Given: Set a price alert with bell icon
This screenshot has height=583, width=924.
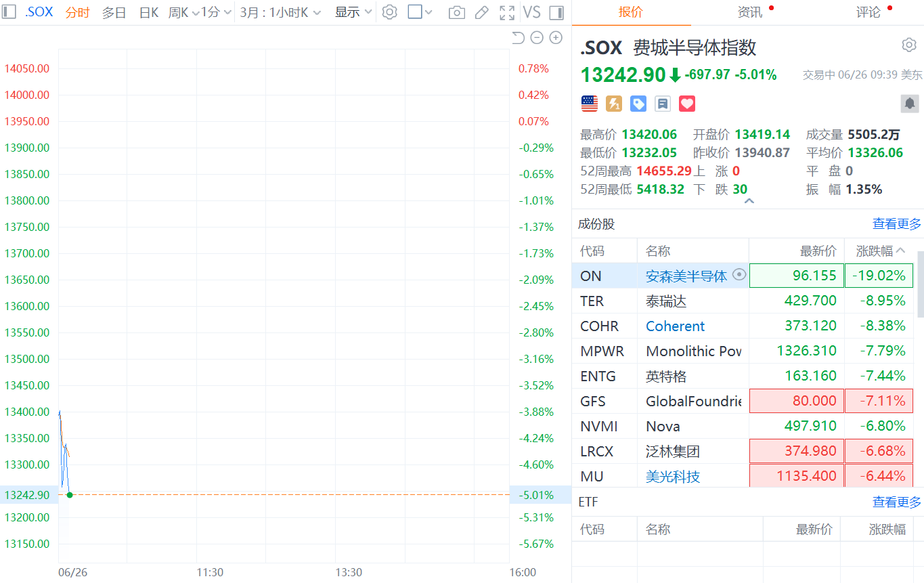Looking at the screenshot, I should (910, 104).
